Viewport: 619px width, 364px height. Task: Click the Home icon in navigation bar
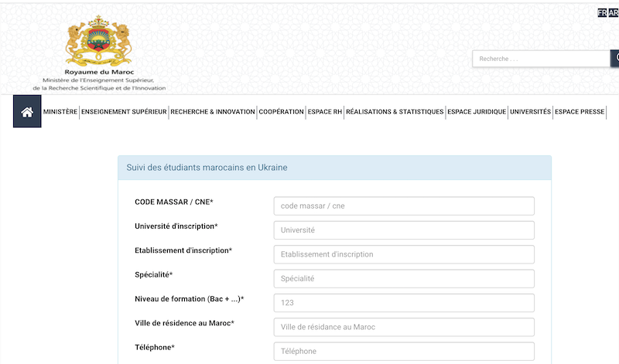pyautogui.click(x=27, y=112)
